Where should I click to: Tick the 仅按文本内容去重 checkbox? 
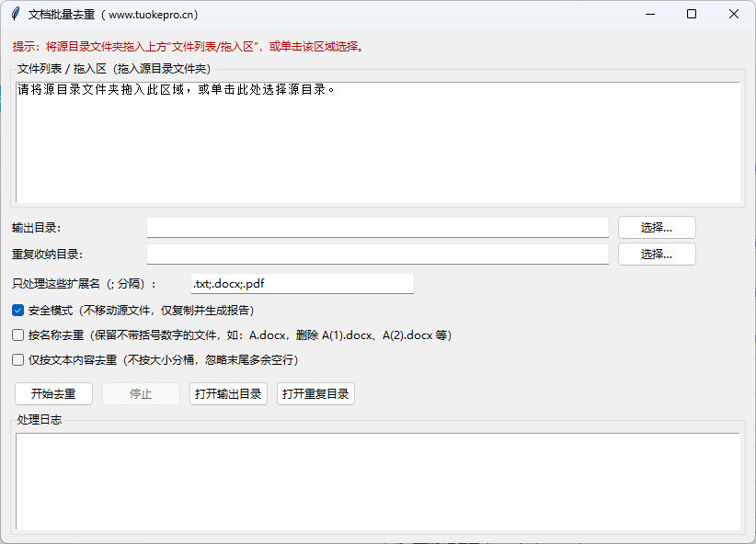click(18, 360)
